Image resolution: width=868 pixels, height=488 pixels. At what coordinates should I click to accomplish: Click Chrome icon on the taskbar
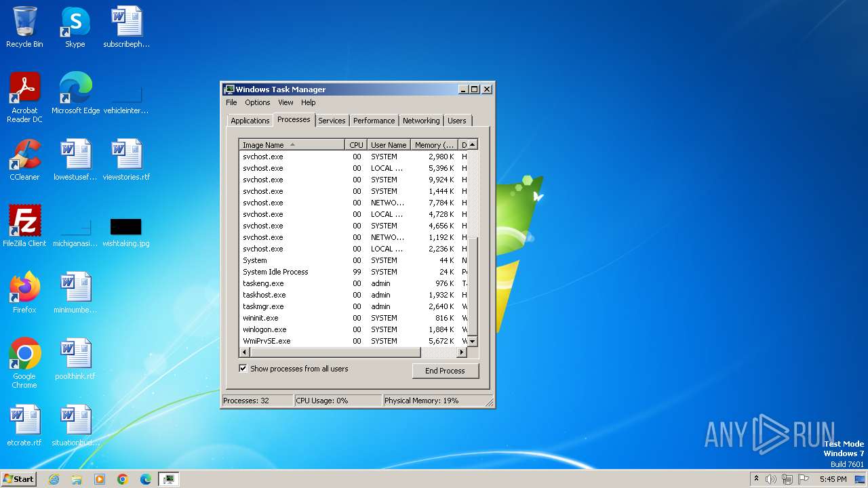[x=123, y=479]
